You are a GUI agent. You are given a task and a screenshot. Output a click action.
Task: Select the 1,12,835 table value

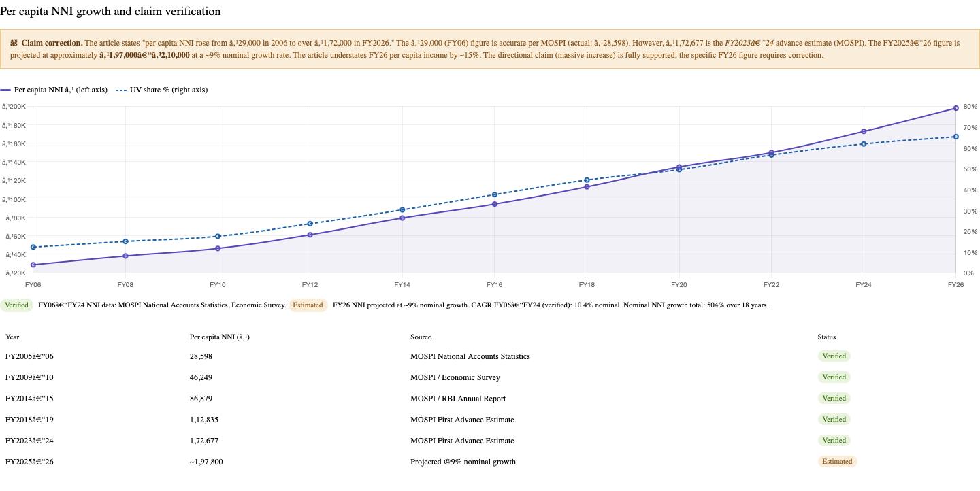204,420
